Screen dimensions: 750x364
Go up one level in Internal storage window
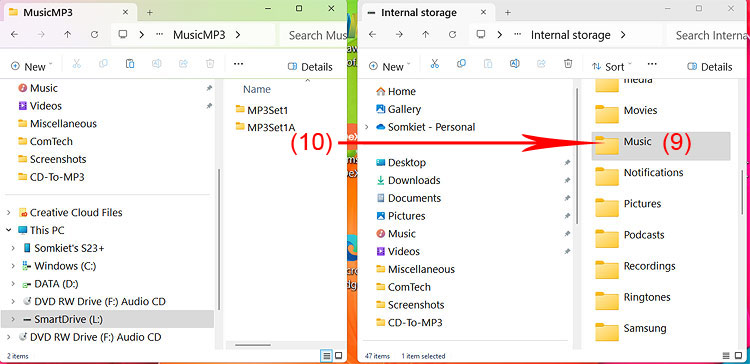[x=425, y=34]
